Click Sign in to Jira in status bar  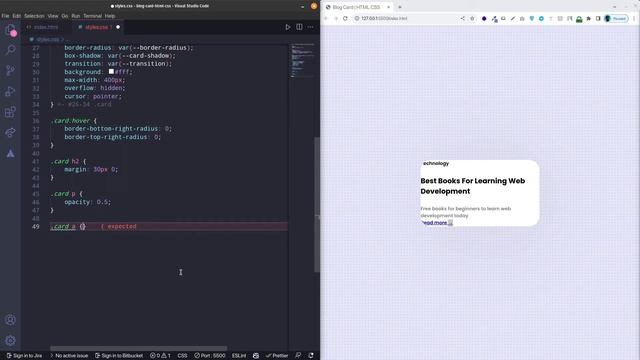tap(24, 356)
